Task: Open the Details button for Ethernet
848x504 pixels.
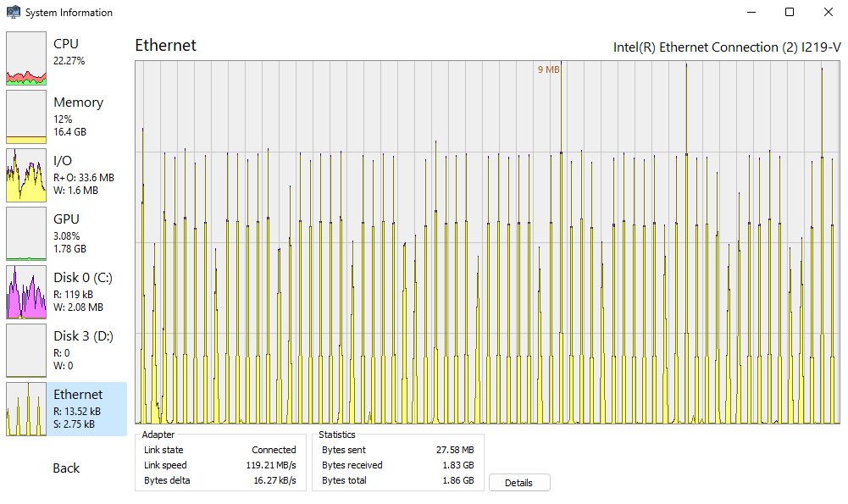Action: (x=519, y=483)
